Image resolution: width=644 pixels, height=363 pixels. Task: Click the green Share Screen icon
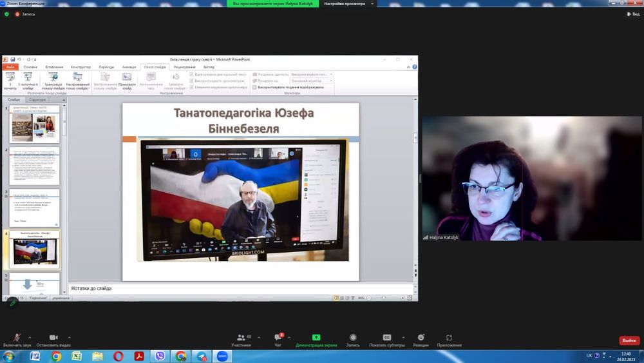[x=316, y=338]
